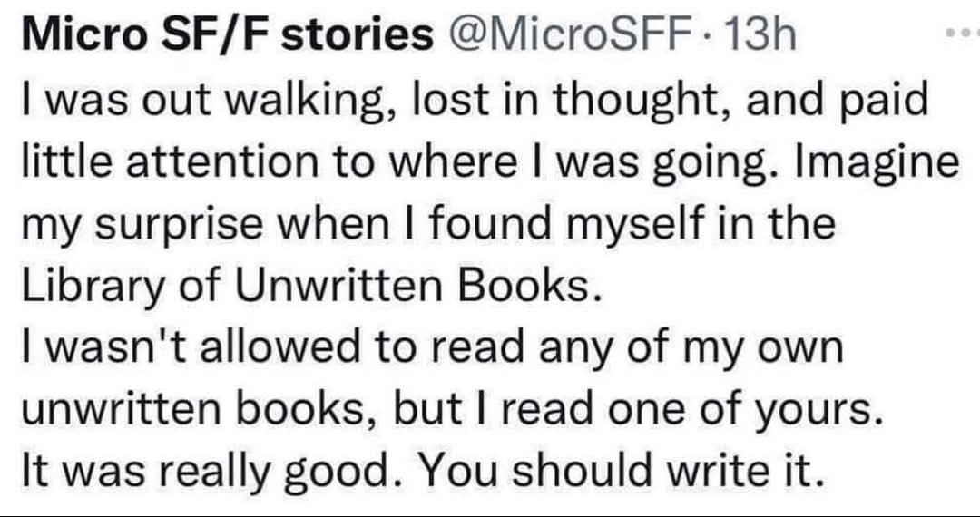
Task: Click the word "stories" in the account name
Action: [x=357, y=36]
